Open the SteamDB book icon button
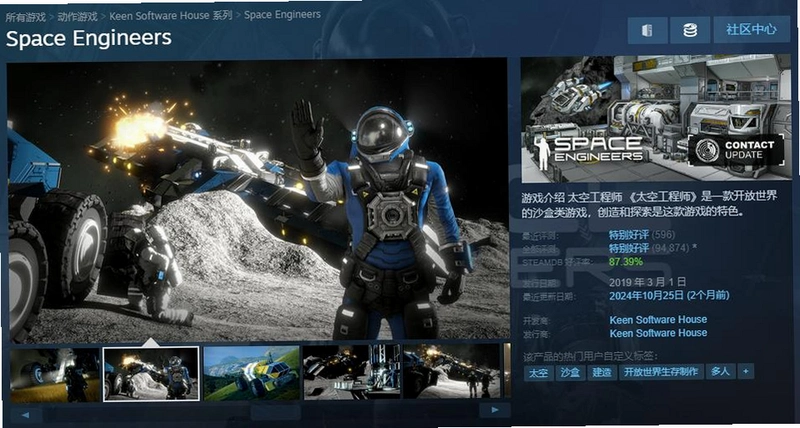 click(647, 30)
